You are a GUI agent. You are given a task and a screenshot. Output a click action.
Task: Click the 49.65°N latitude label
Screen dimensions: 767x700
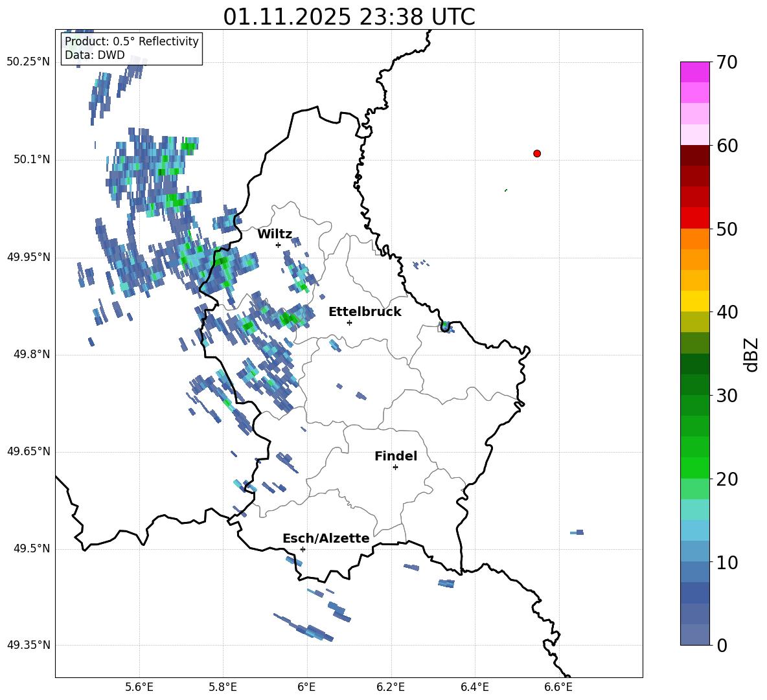29,451
